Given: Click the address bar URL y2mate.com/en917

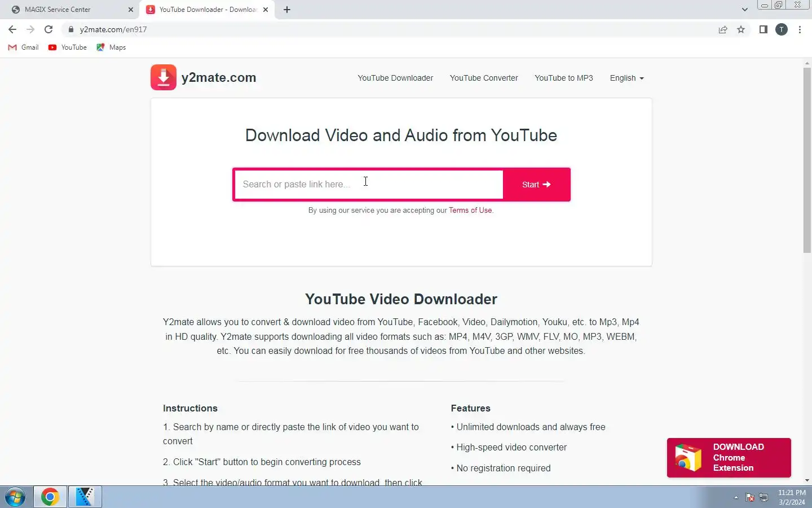Looking at the screenshot, I should [x=113, y=29].
